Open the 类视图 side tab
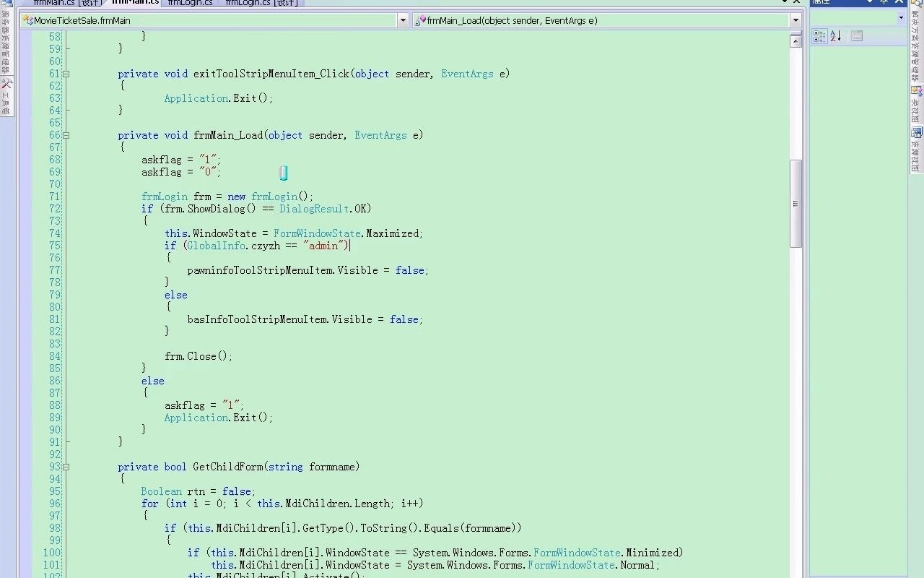The image size is (924, 578). point(917,105)
